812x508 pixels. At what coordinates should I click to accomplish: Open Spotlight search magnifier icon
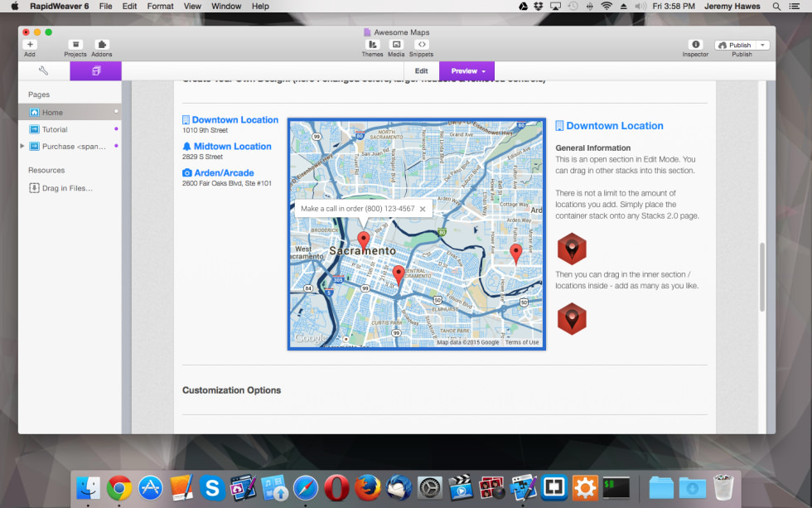[777, 6]
